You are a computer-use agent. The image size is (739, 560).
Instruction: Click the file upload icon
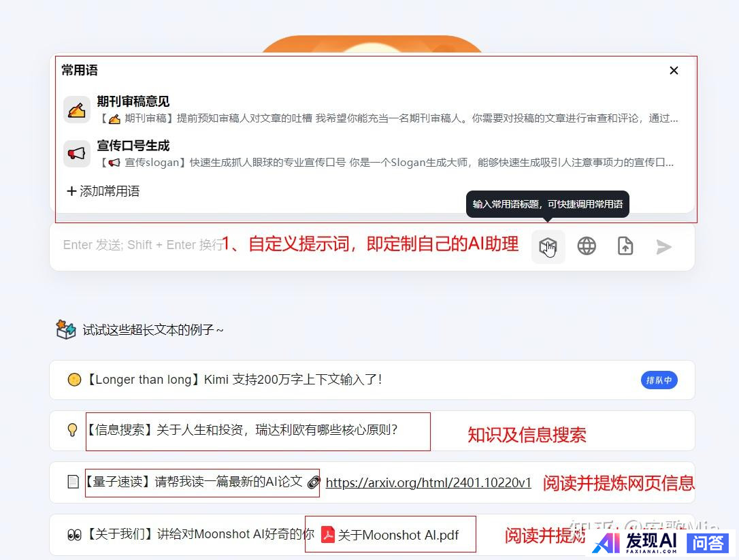(625, 246)
